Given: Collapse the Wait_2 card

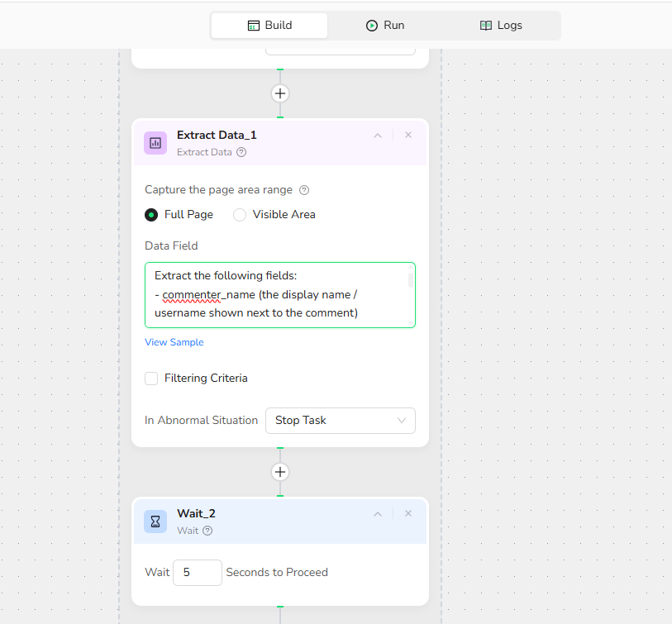Looking at the screenshot, I should [378, 513].
